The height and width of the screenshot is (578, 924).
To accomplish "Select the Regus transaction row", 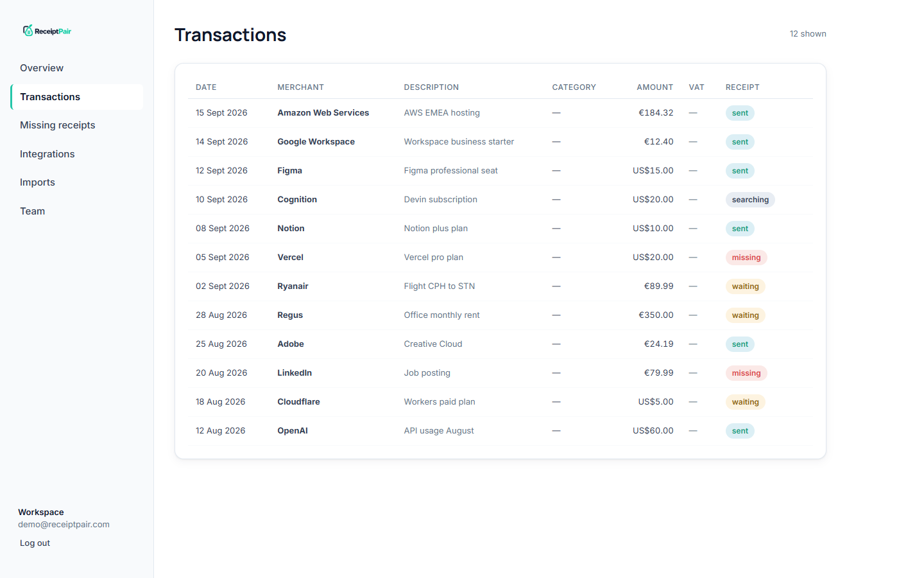I will click(x=501, y=315).
